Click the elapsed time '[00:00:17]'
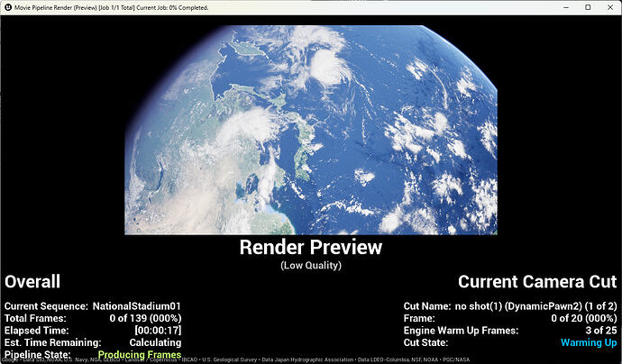 coord(158,331)
